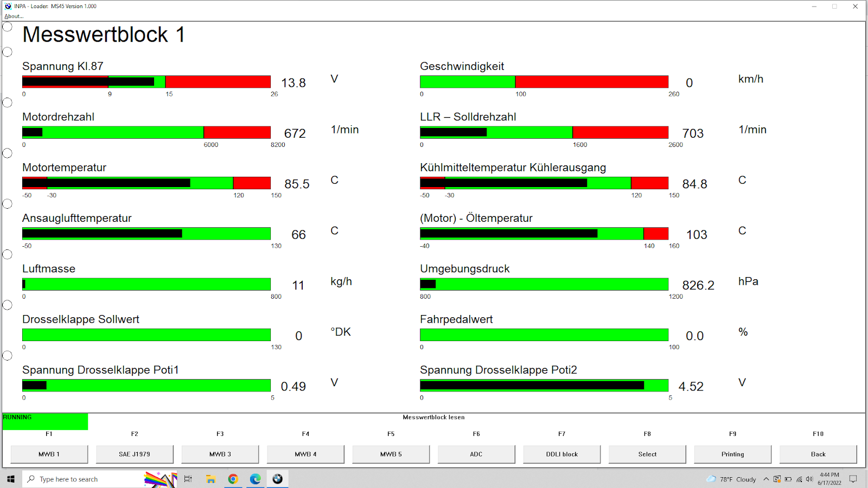Click the Printing button
The image size is (868, 488).
pyautogui.click(x=733, y=454)
